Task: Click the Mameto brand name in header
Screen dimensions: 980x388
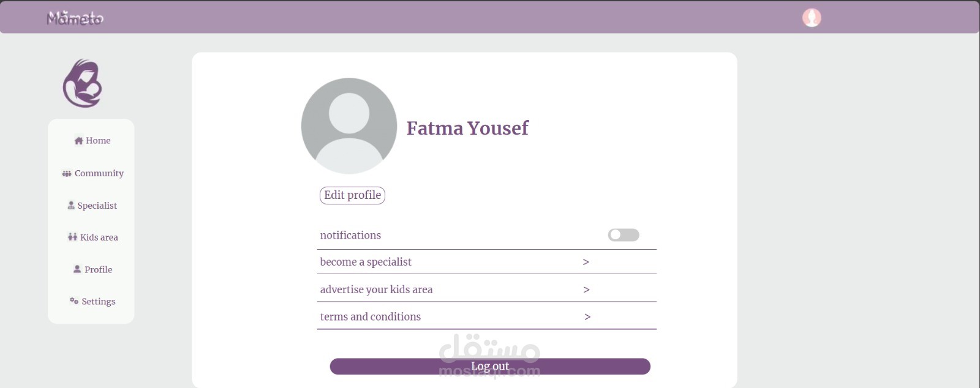Action: tap(75, 18)
